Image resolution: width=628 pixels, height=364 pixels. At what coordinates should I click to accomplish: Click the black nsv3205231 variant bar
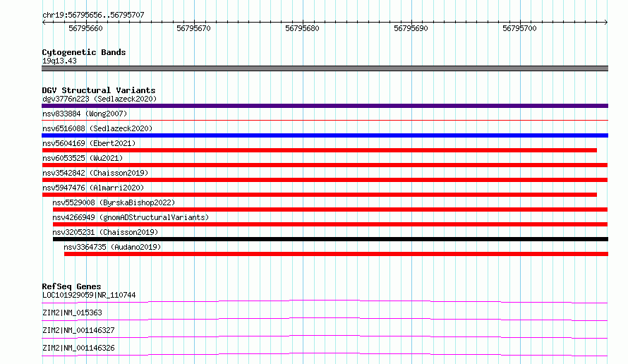coord(330,239)
